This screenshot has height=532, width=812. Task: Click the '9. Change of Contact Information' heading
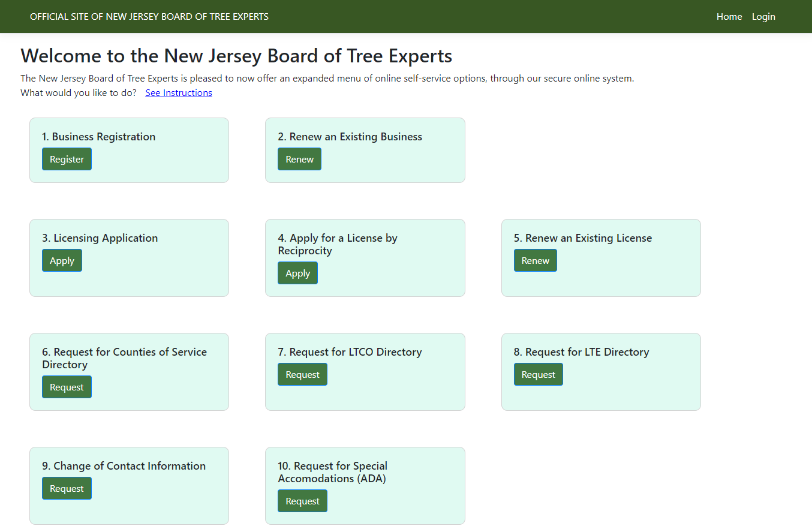pyautogui.click(x=124, y=466)
